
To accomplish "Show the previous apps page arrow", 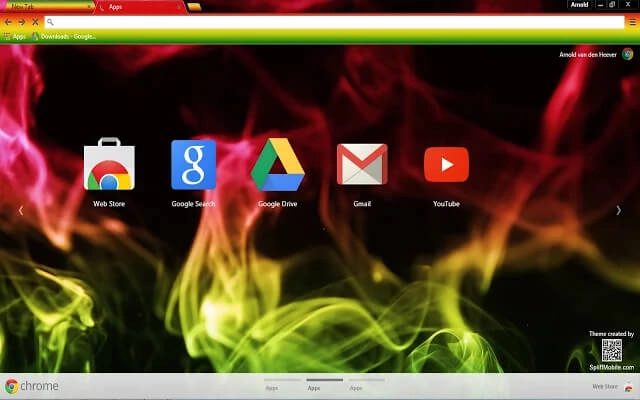I will [21, 210].
